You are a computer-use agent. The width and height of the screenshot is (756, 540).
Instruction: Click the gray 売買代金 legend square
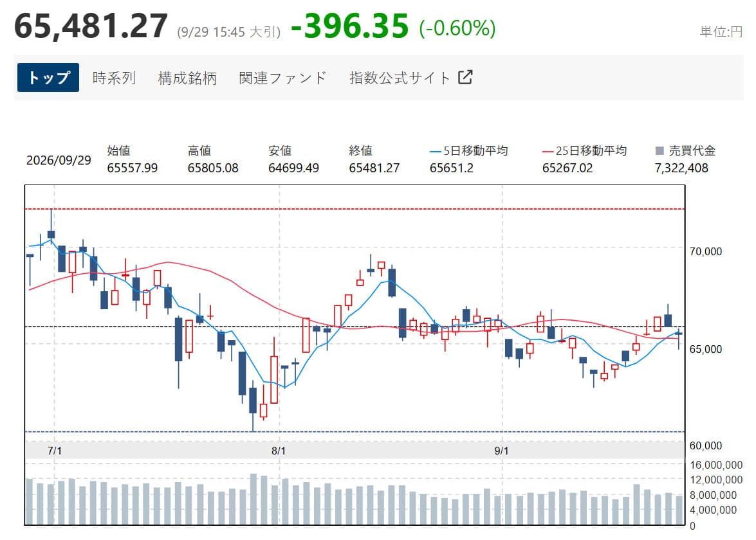point(659,151)
